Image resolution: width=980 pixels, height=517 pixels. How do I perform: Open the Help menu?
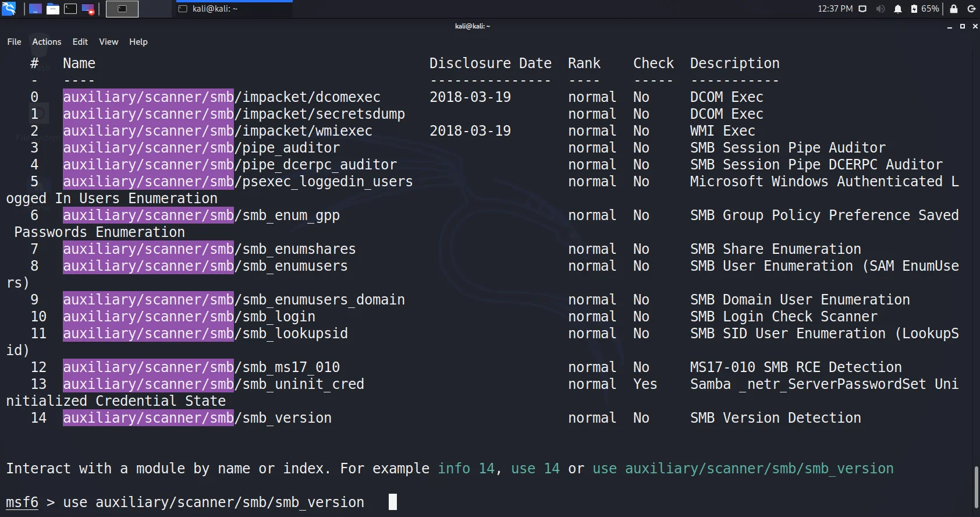pyautogui.click(x=138, y=42)
